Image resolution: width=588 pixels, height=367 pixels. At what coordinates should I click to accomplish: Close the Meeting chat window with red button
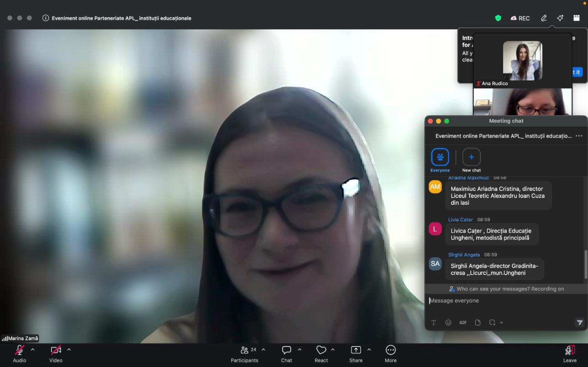point(430,121)
